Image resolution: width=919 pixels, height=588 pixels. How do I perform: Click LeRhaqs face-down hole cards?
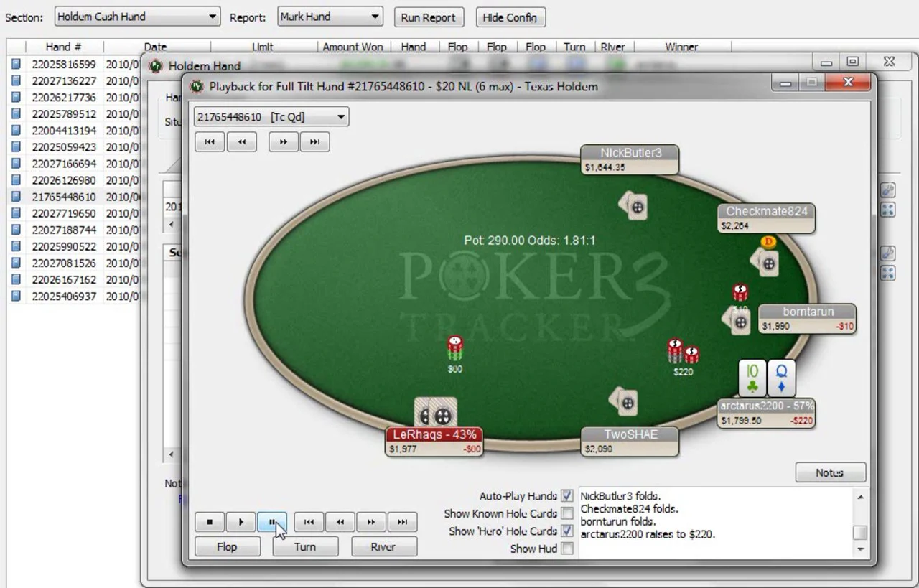coord(436,412)
